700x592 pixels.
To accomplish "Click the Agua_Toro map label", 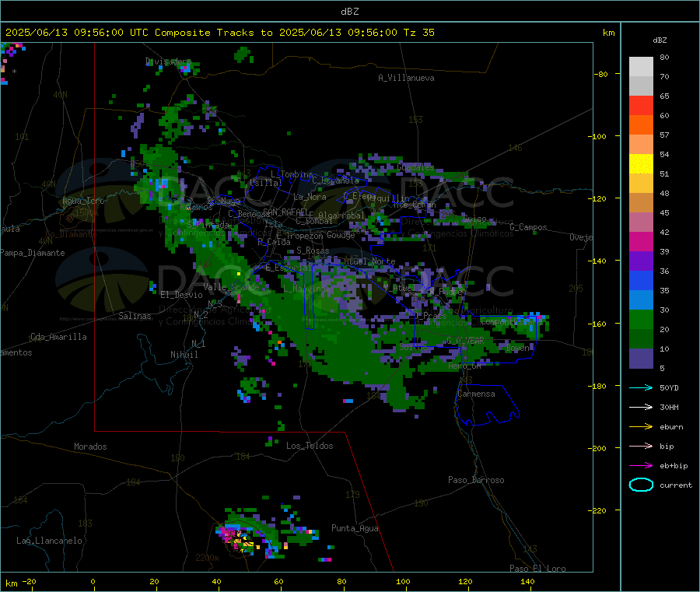I will pos(83,201).
